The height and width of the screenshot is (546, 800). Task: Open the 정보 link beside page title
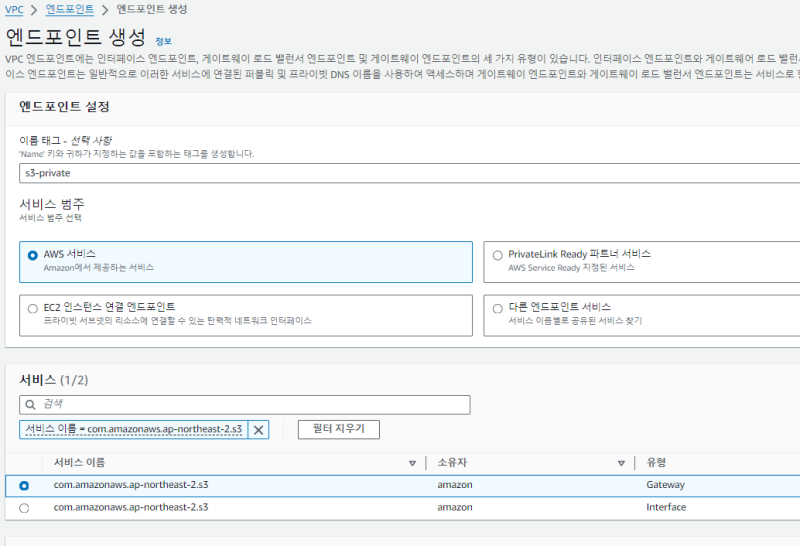pos(163,41)
